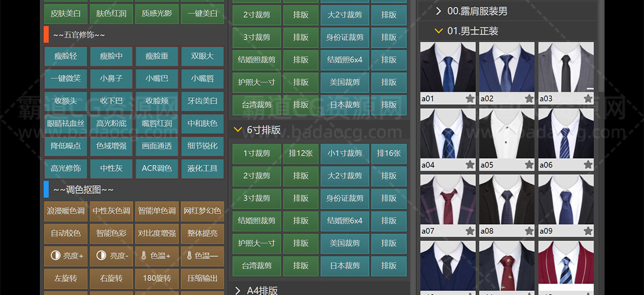Click the 亮度+ brightness increase icon button

[66, 256]
